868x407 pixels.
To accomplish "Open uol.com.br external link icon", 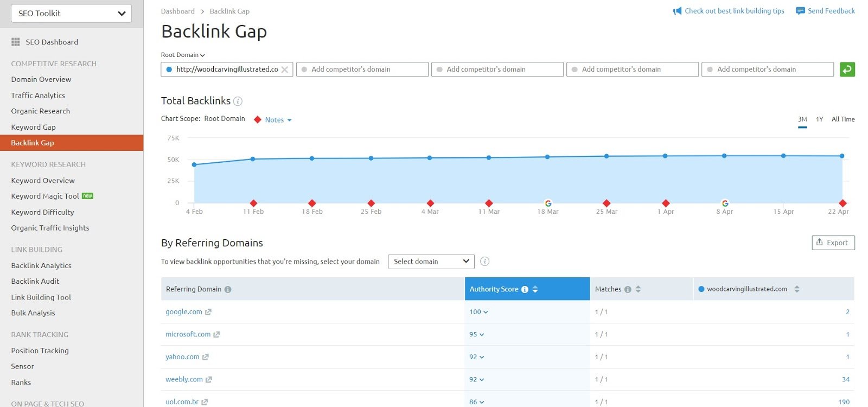I will [205, 402].
